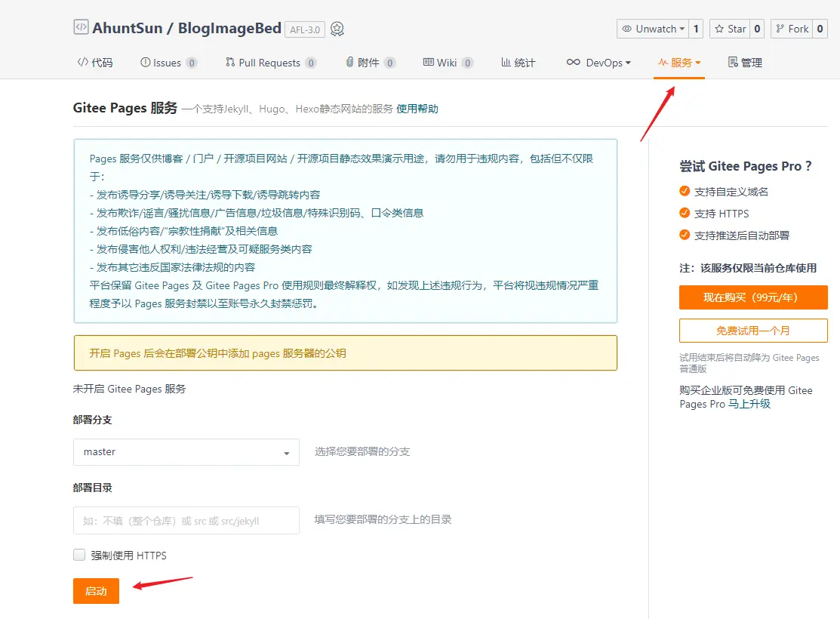Click the 部署分支 label
Viewport: 840px width, 625px height.
click(x=93, y=420)
